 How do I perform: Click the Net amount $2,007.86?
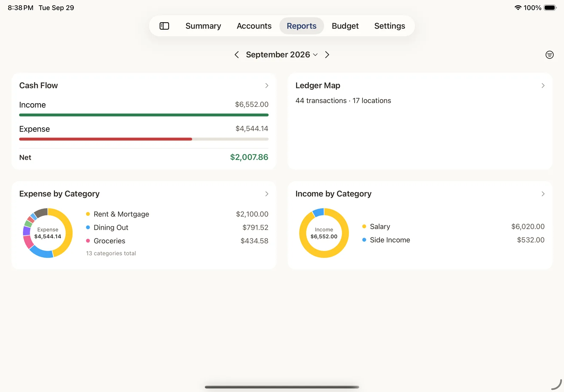click(249, 157)
